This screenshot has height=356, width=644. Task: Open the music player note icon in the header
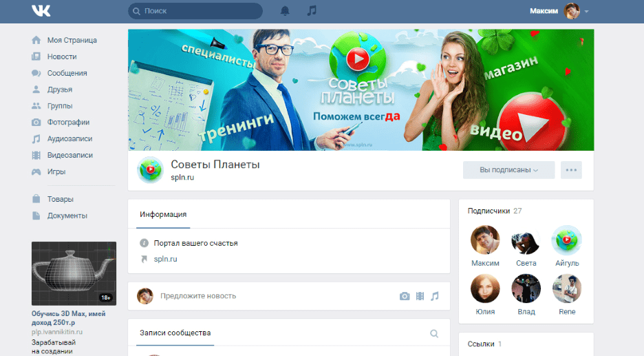coord(312,11)
